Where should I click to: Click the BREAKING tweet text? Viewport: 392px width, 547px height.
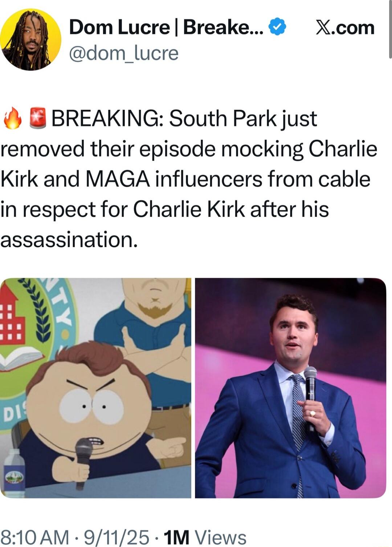click(189, 179)
